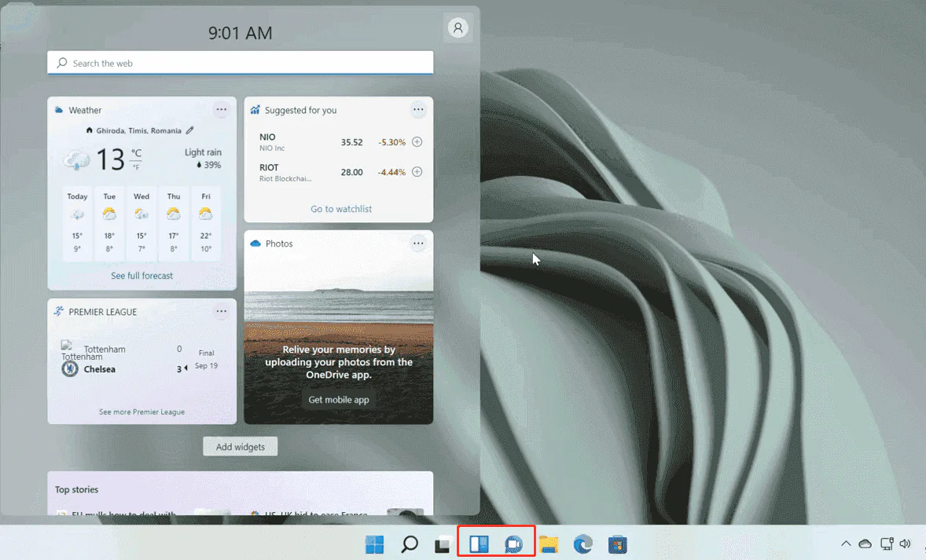This screenshot has height=560, width=926.
Task: Open the Weather widget more options menu
Action: pos(221,110)
